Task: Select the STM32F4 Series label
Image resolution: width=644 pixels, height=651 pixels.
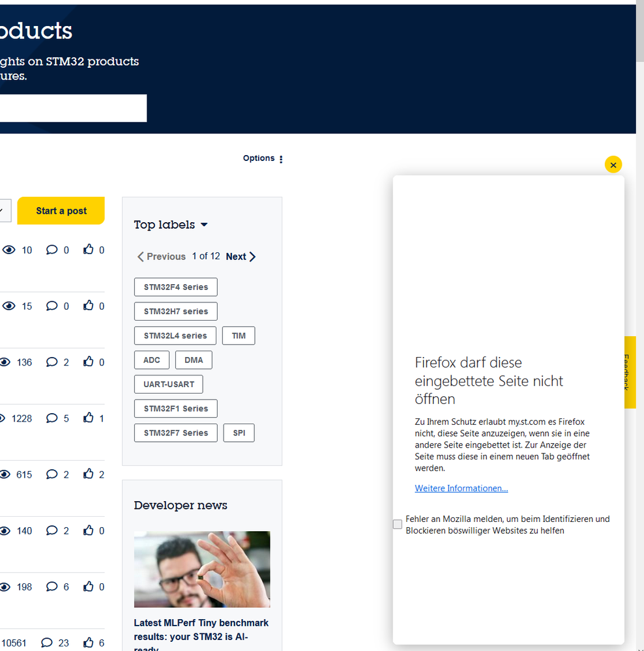Action: (175, 287)
